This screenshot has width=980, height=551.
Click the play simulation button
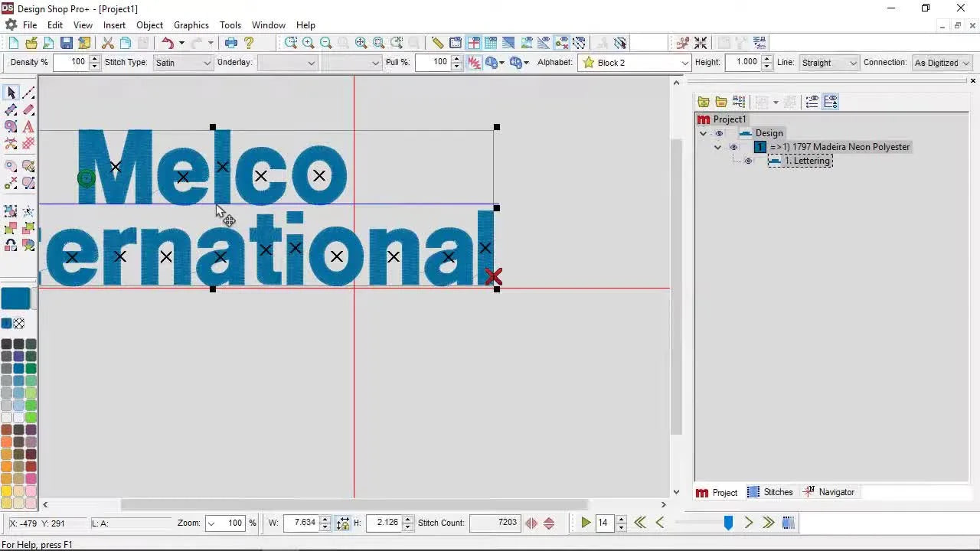[x=585, y=523]
